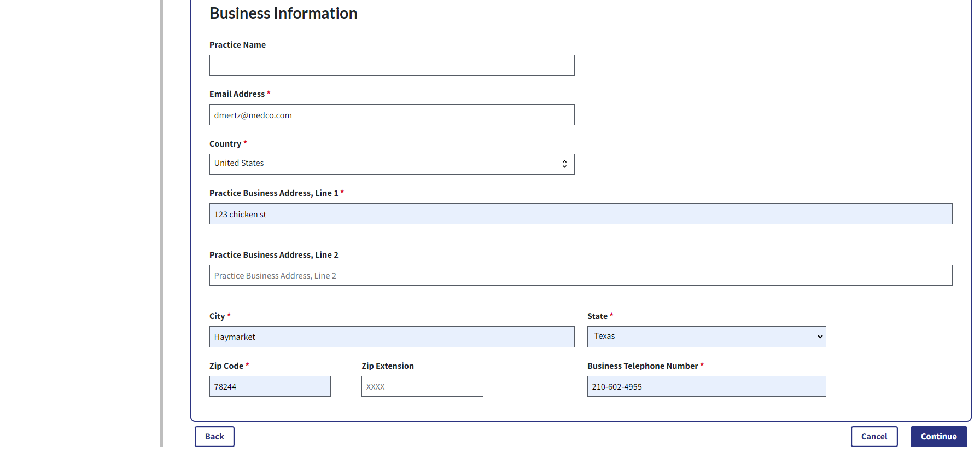Click the Practice Name label

[x=237, y=45]
